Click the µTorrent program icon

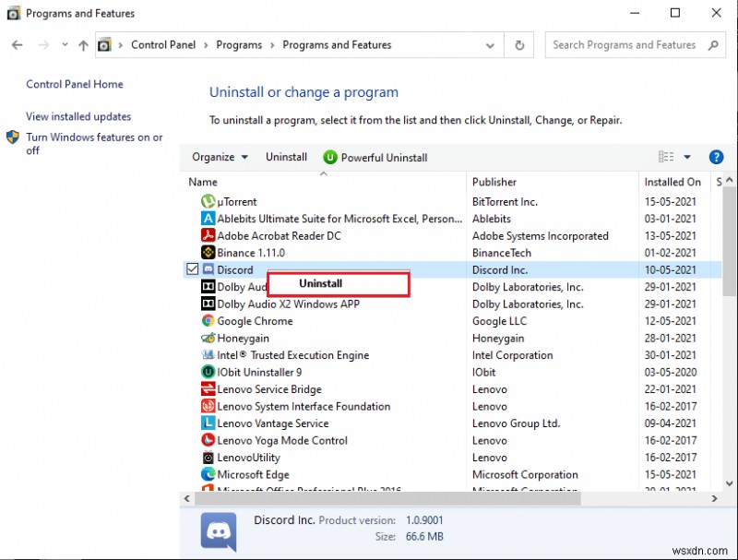point(208,201)
